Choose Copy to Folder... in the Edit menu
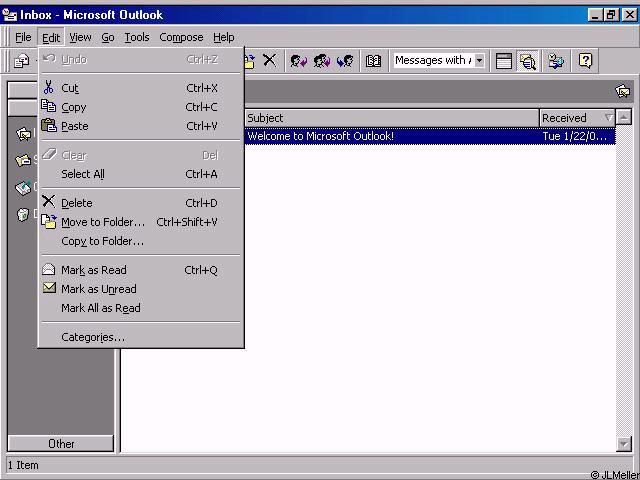This screenshot has height=480, width=640. [141, 241]
